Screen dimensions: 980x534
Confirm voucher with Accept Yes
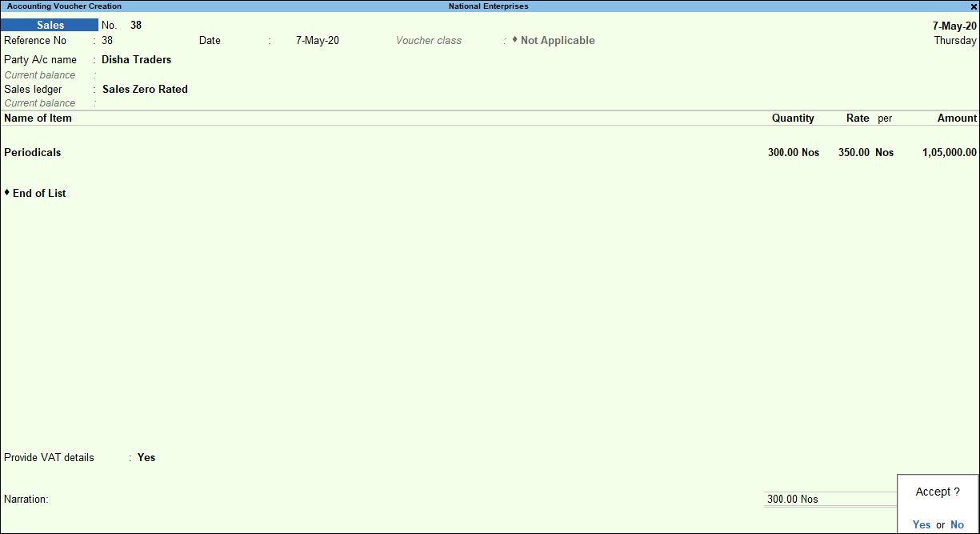(920, 524)
